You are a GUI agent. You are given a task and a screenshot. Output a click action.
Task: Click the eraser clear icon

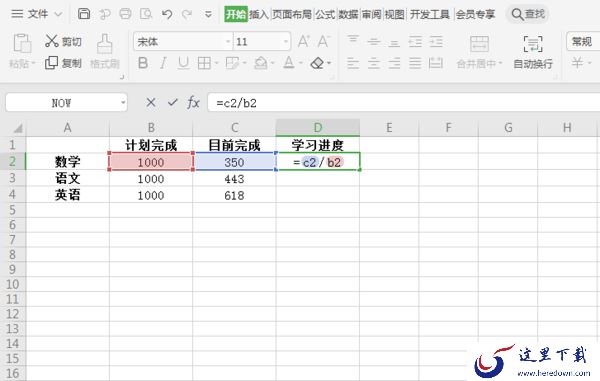(317, 63)
